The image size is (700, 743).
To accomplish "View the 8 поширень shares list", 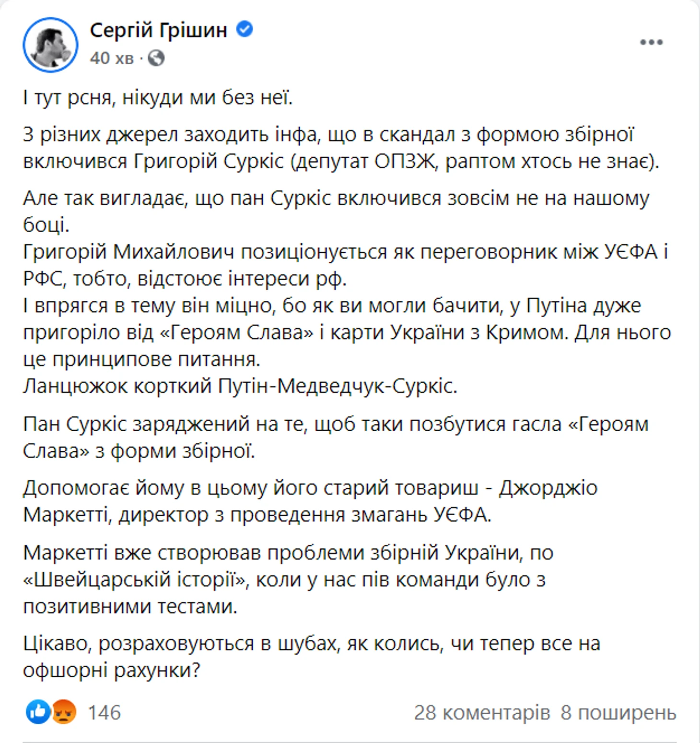I will (618, 713).
